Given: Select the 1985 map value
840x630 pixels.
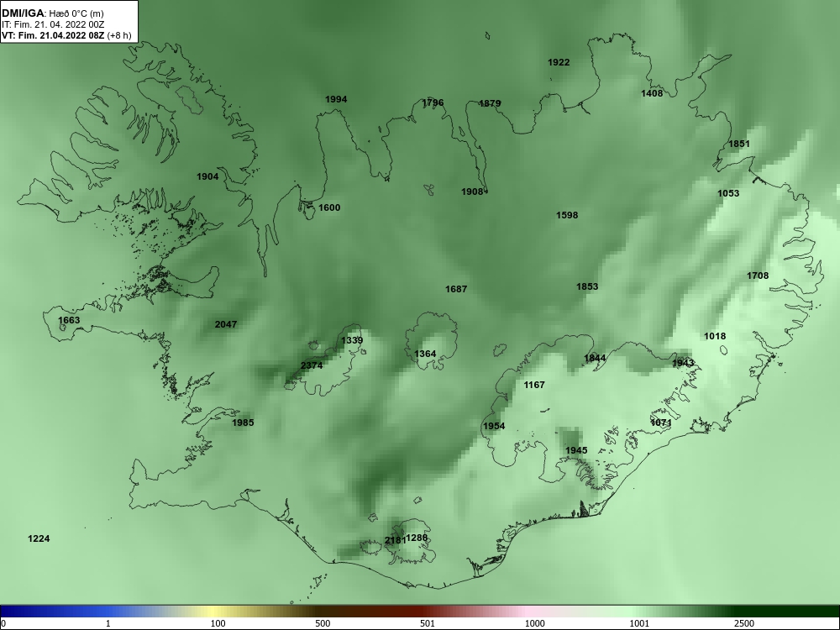Looking at the screenshot, I should point(243,423).
